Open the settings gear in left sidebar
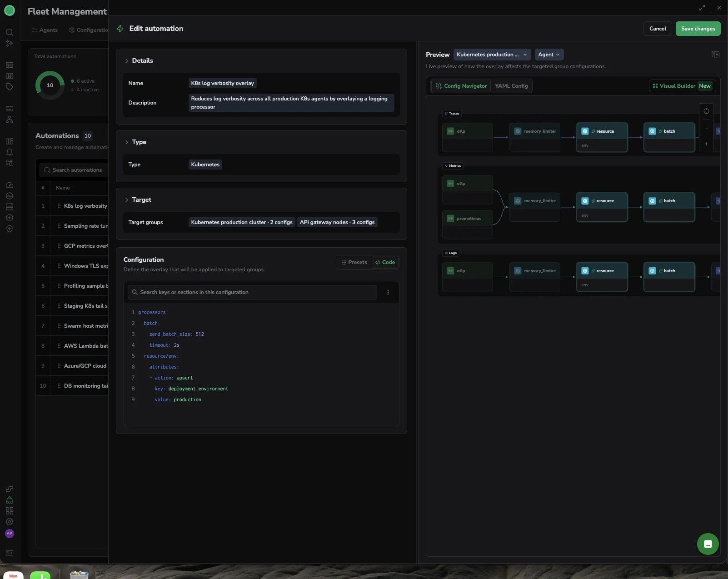Viewport: 728px width, 579px height. [9, 522]
